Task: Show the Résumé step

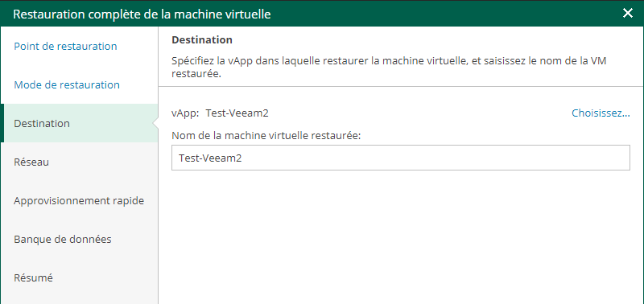Action: click(x=33, y=277)
